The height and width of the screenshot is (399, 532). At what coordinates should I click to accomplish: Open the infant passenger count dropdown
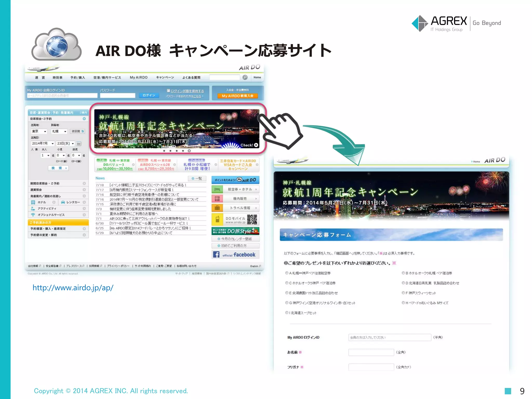click(x=76, y=155)
